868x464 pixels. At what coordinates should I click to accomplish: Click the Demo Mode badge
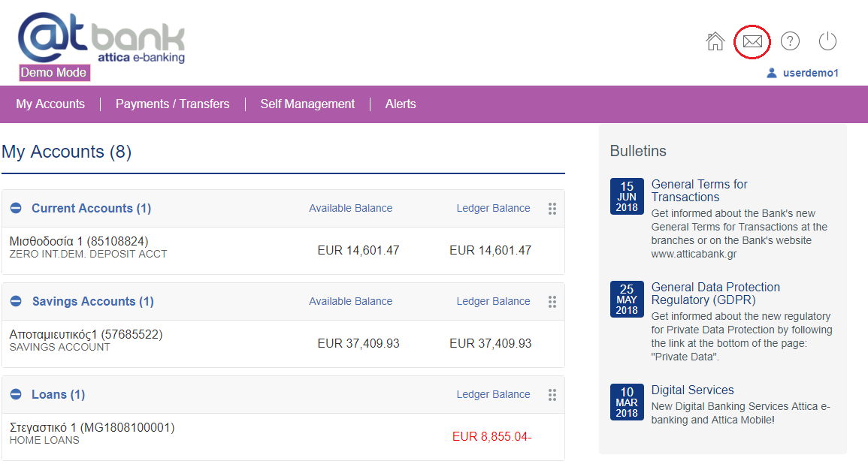click(53, 72)
